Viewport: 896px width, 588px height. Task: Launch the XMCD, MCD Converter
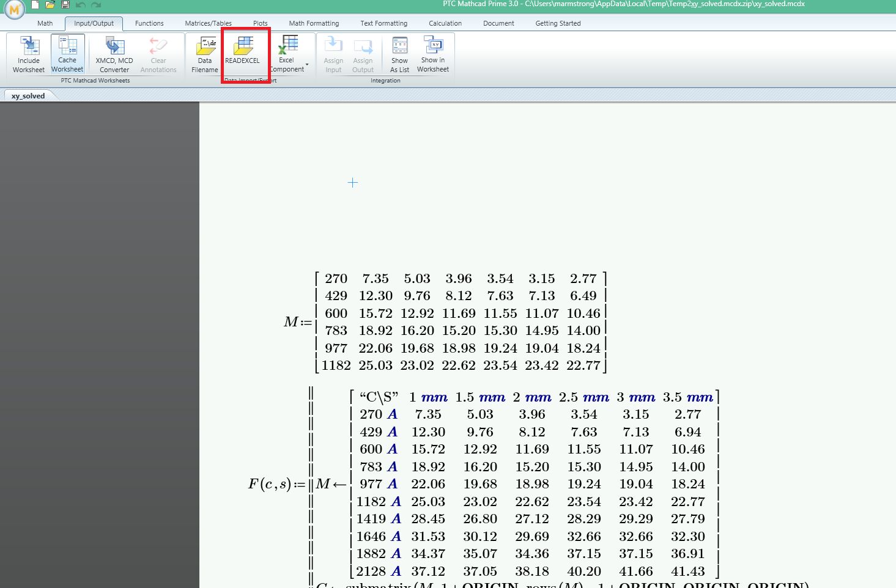(x=114, y=54)
